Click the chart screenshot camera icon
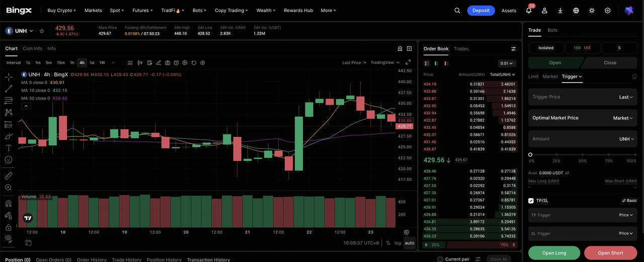Image resolution: width=644 pixels, height=262 pixels. 168,63
